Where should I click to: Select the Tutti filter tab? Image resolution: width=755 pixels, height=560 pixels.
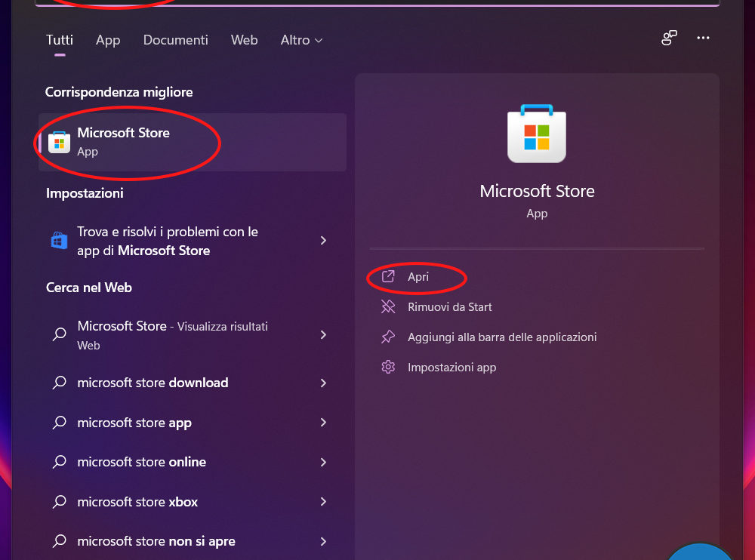click(x=60, y=40)
